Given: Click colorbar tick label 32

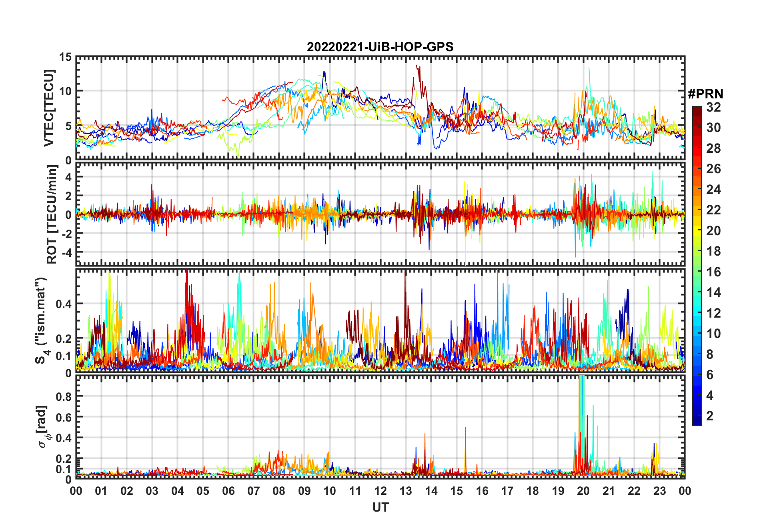Looking at the screenshot, I should tap(713, 107).
